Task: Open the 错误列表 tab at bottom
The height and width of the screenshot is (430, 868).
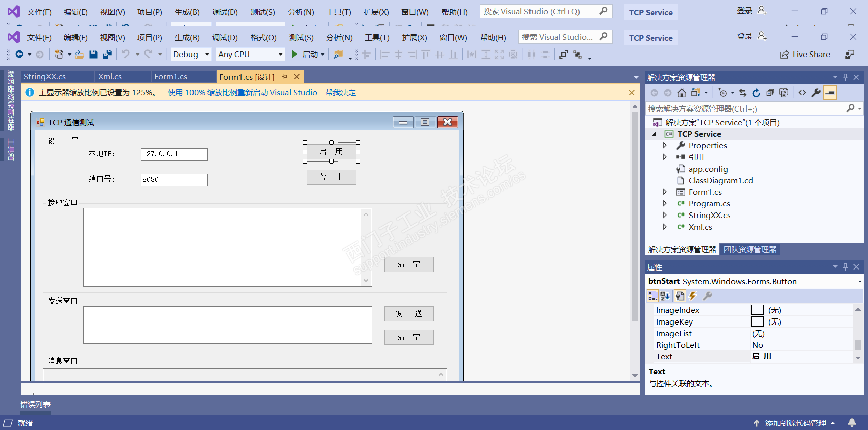Action: click(x=35, y=405)
